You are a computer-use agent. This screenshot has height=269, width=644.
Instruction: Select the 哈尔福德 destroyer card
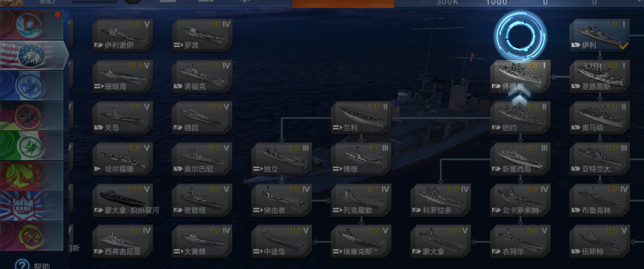122,159
